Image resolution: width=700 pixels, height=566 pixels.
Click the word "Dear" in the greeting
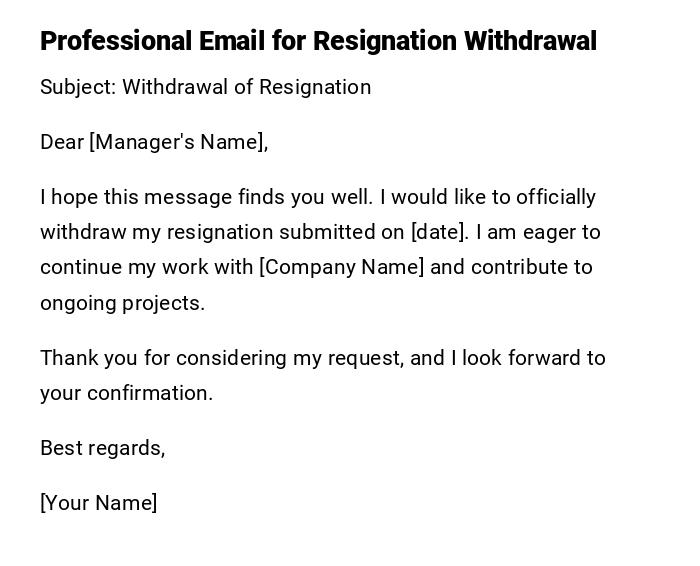[62, 142]
